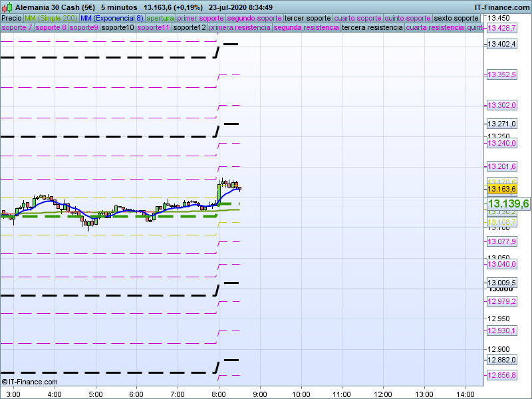The image size is (532, 399).
Task: Select the 'tercera resistencia' legend label
Action: pyautogui.click(x=372, y=28)
